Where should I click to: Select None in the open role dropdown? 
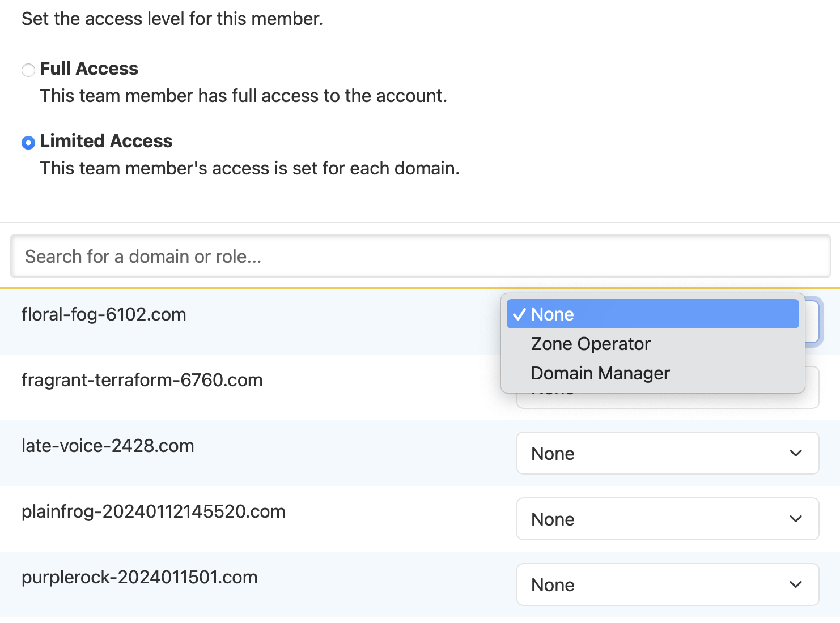click(x=552, y=314)
